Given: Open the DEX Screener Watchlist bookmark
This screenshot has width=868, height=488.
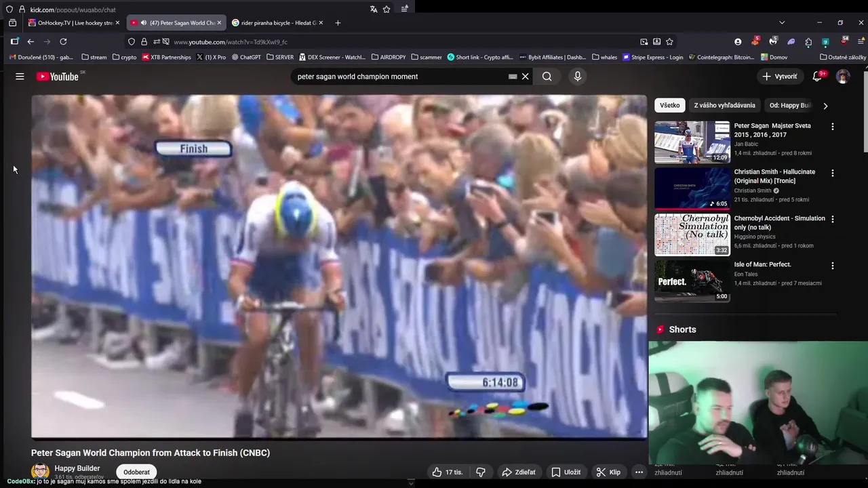Looking at the screenshot, I should pyautogui.click(x=332, y=58).
